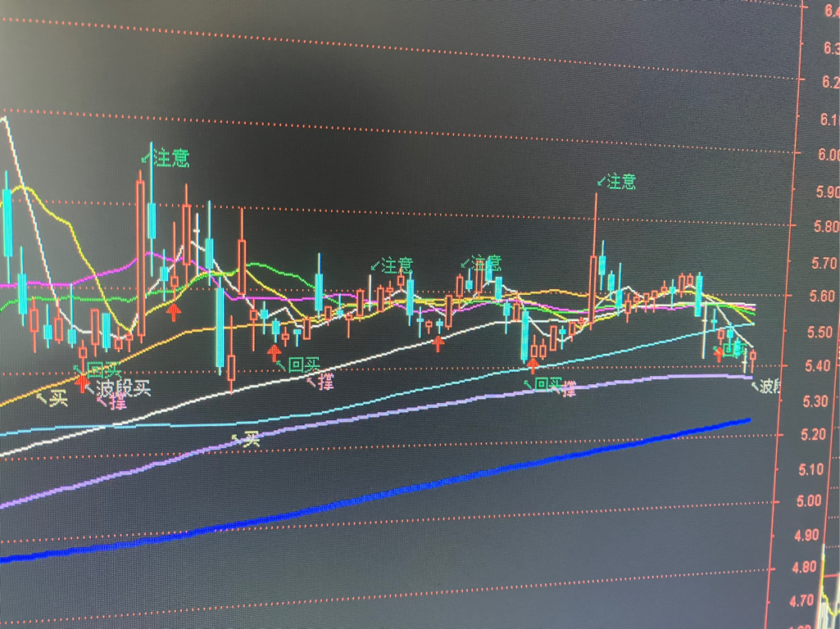The height and width of the screenshot is (629, 840).
Task: Click the 5.00 price axis label
Action: coord(809,501)
